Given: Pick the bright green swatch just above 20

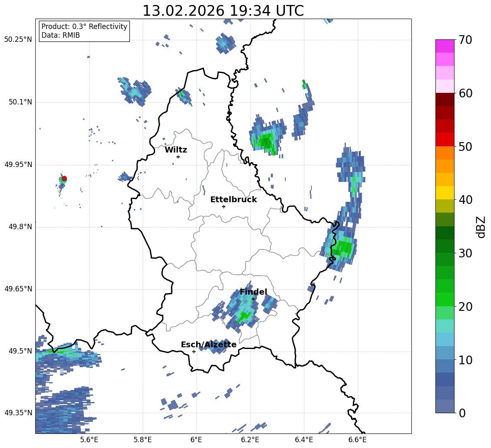Looking at the screenshot, I should (445, 299).
